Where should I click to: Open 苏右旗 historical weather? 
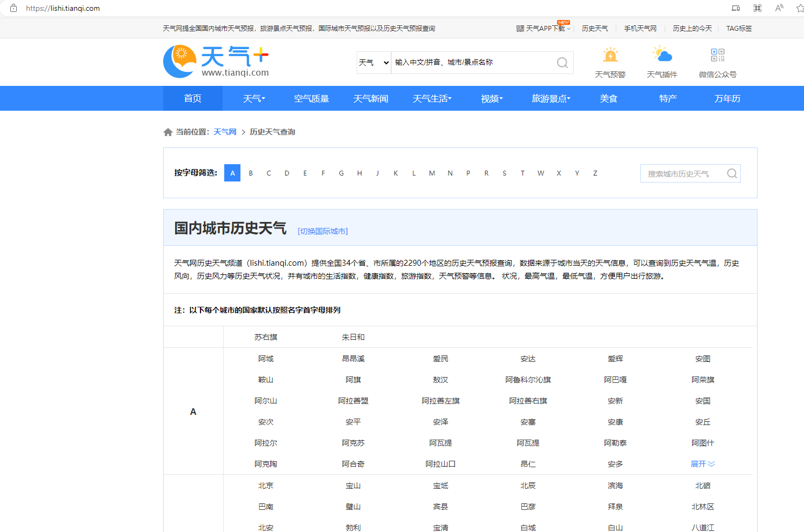(266, 337)
